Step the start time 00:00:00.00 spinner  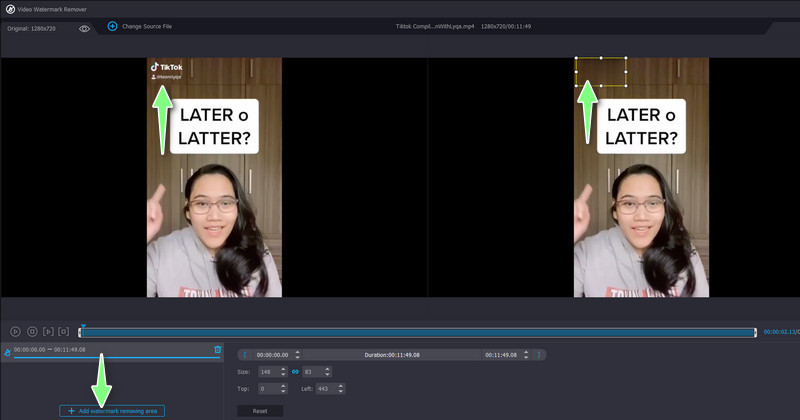(x=298, y=355)
